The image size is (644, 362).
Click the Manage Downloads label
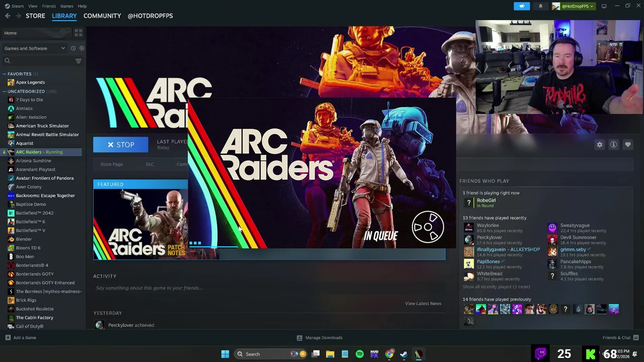324,338
